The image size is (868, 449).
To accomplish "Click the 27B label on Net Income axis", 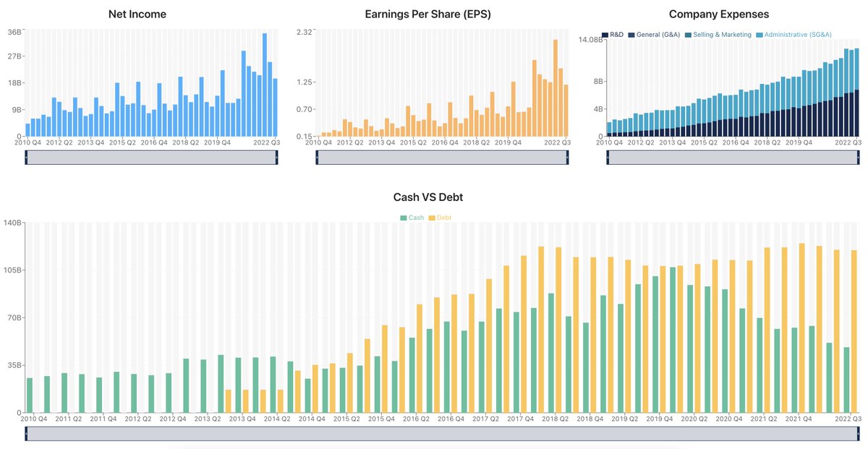I will tap(14, 56).
